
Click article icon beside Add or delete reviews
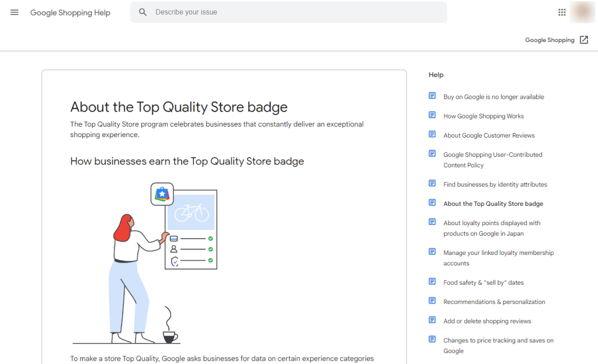click(x=432, y=320)
